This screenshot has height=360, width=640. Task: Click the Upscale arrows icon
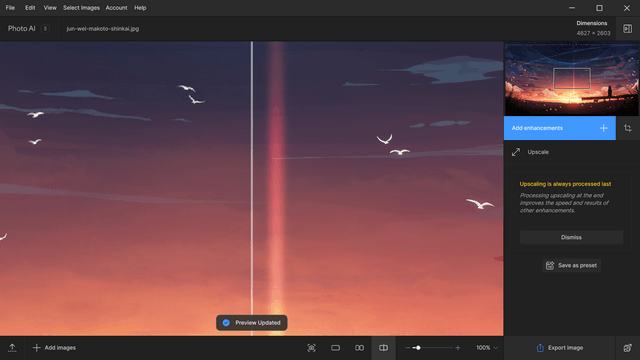pyautogui.click(x=516, y=152)
